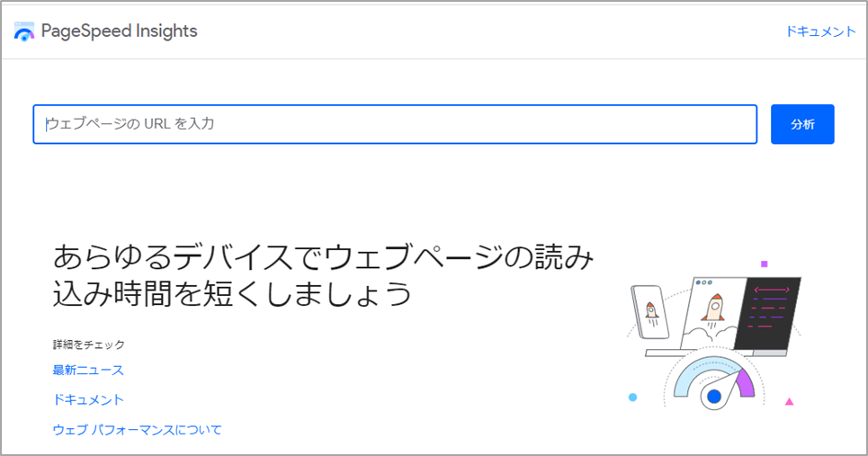868x456 pixels.
Task: Click the light blue circle decoration
Action: pyautogui.click(x=632, y=397)
